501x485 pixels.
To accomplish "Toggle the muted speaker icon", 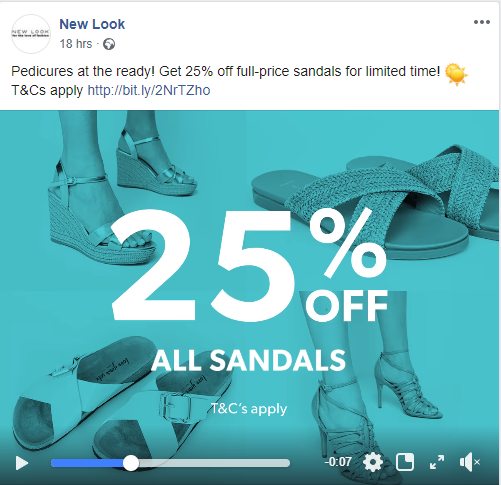I will tap(469, 462).
